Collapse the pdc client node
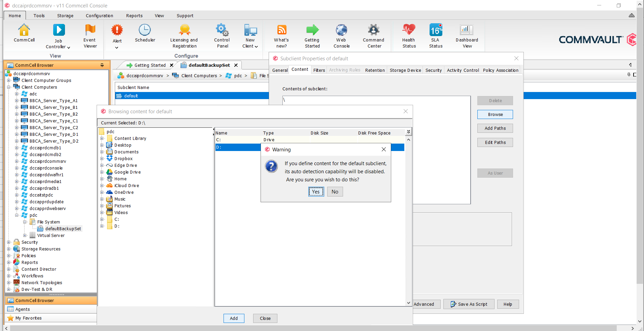The image size is (644, 331). pyautogui.click(x=16, y=215)
